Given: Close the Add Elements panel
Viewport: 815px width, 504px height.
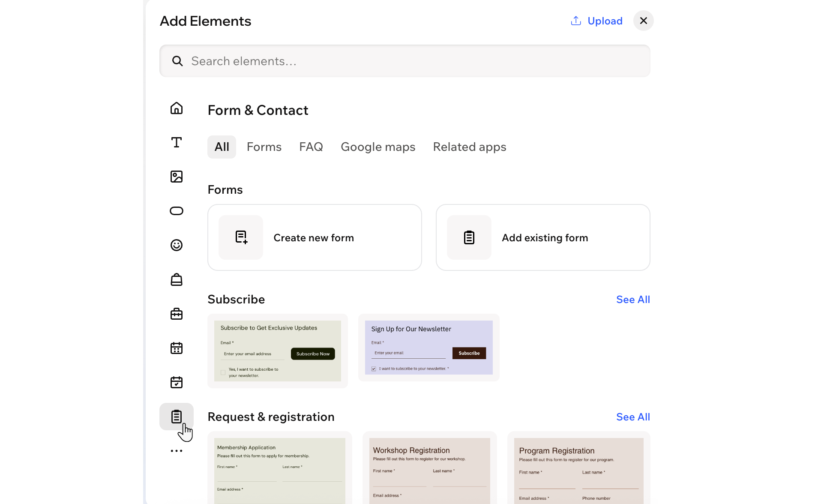Looking at the screenshot, I should pyautogui.click(x=644, y=21).
